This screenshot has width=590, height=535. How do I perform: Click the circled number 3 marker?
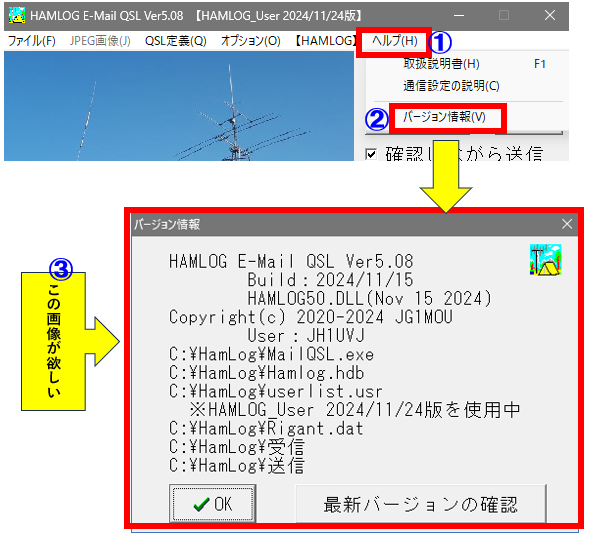61,269
